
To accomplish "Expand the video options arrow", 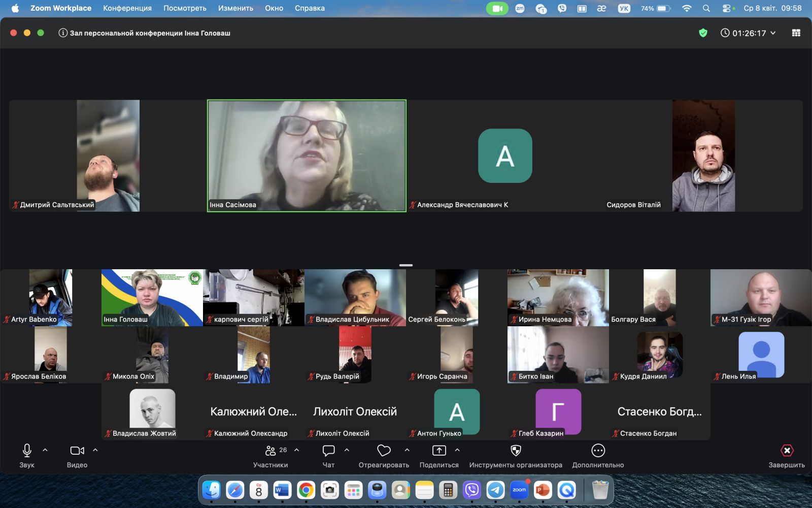I will click(95, 450).
